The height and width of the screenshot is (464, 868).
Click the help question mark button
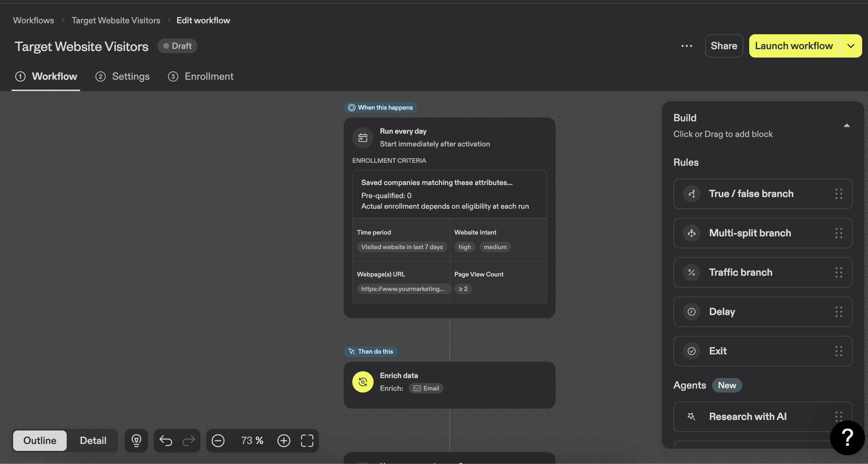click(x=847, y=437)
